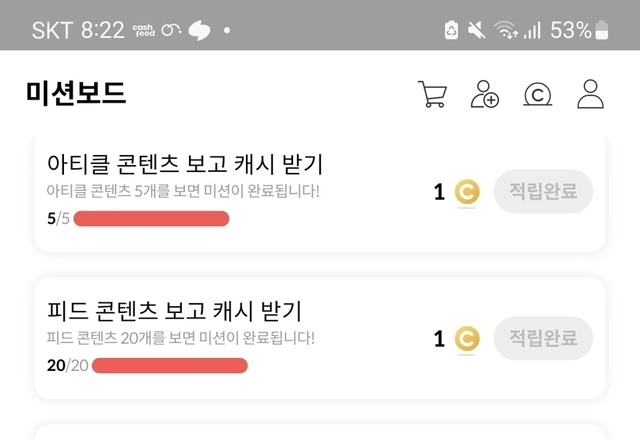640x440 pixels.
Task: Tap the battery icon in status bar
Action: click(602, 31)
